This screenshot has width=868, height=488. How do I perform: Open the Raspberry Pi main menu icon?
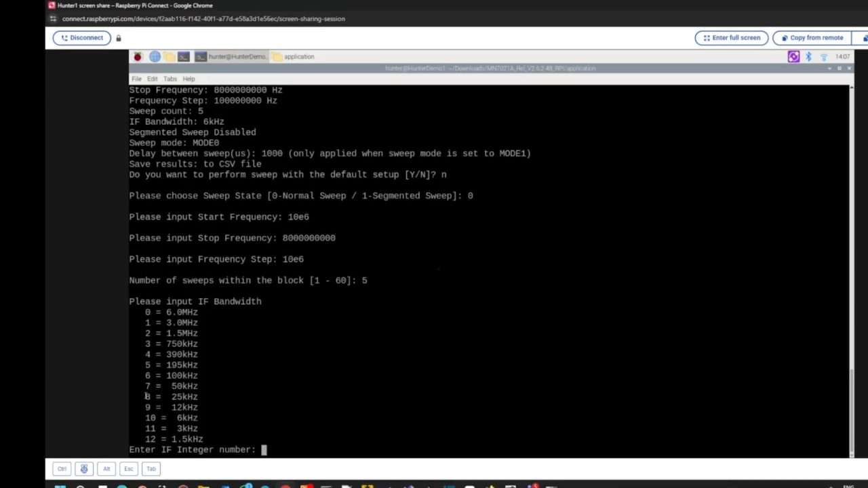pyautogui.click(x=138, y=57)
